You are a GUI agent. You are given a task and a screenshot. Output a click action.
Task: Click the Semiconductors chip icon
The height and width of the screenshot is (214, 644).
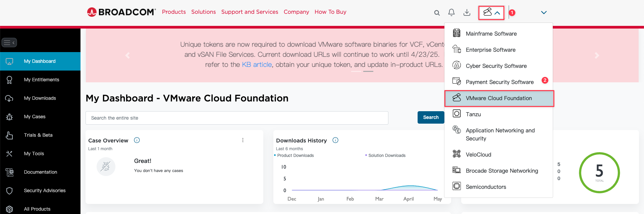tap(457, 186)
